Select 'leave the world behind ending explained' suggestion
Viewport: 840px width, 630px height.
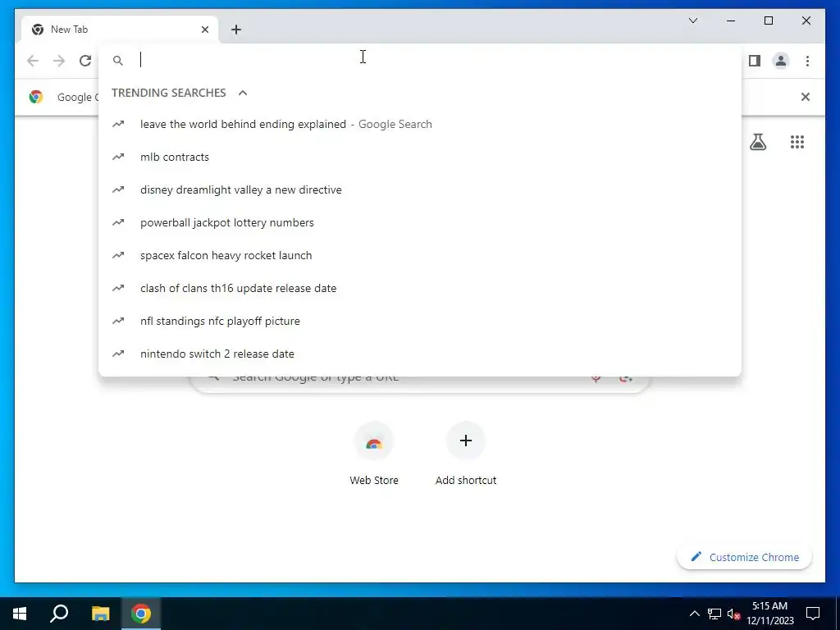point(420,125)
